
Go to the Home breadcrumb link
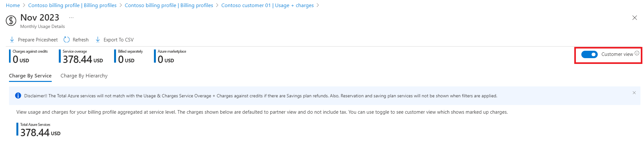(13, 5)
